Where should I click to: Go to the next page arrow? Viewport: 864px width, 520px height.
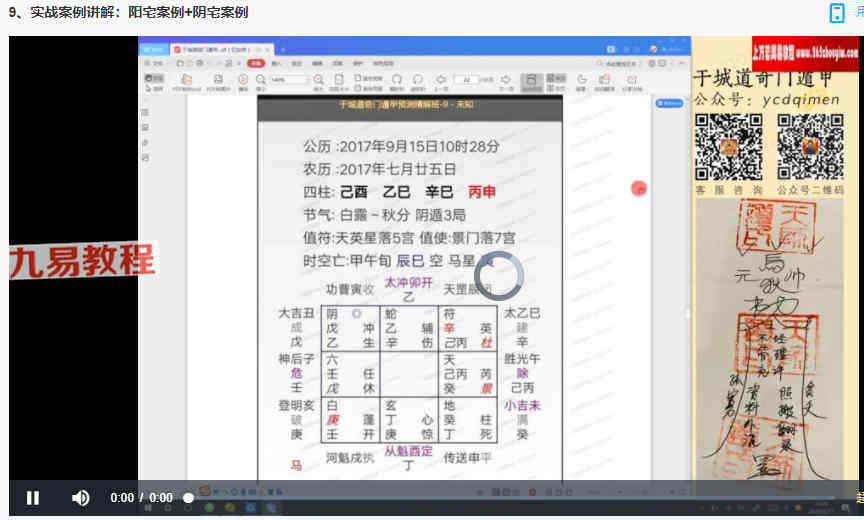(x=506, y=79)
